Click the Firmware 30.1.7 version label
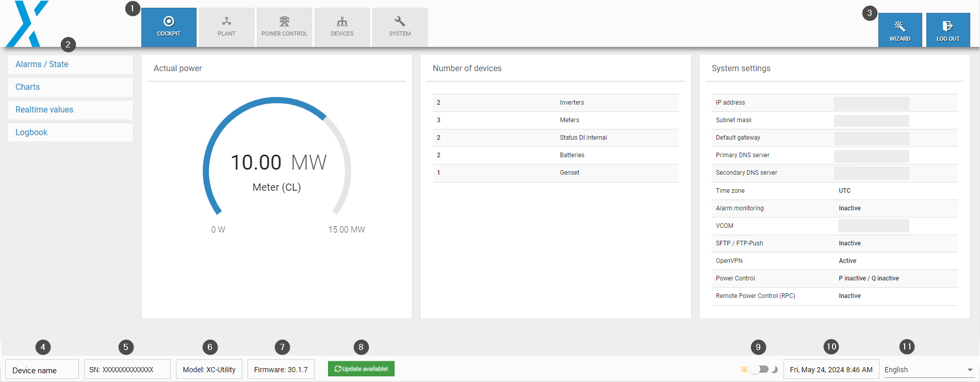The width and height of the screenshot is (980, 382). (281, 370)
